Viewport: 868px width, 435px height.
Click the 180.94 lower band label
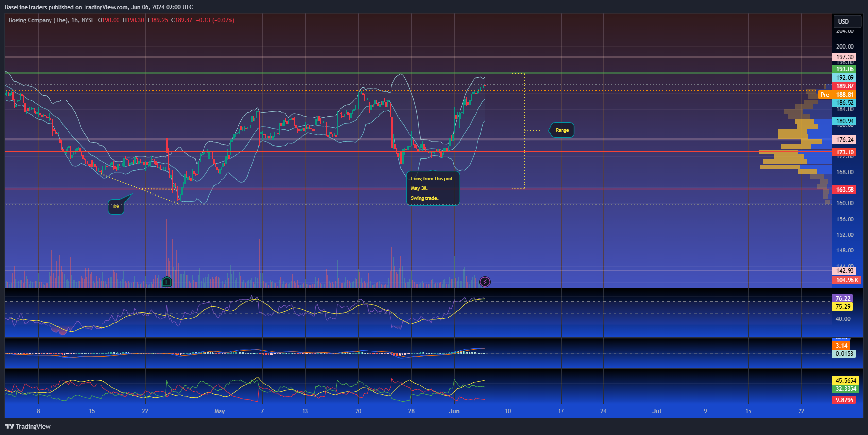(x=845, y=121)
